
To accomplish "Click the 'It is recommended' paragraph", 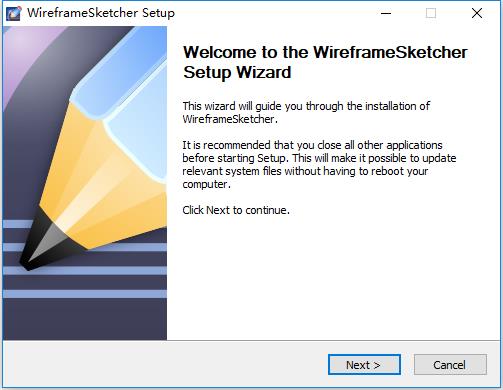I will coord(319,165).
